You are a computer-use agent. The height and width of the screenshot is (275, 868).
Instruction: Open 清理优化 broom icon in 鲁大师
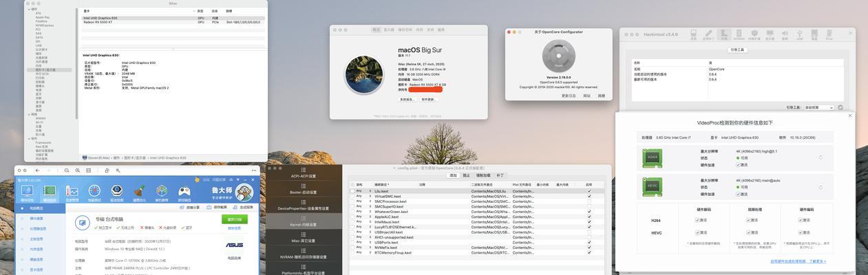point(139,192)
